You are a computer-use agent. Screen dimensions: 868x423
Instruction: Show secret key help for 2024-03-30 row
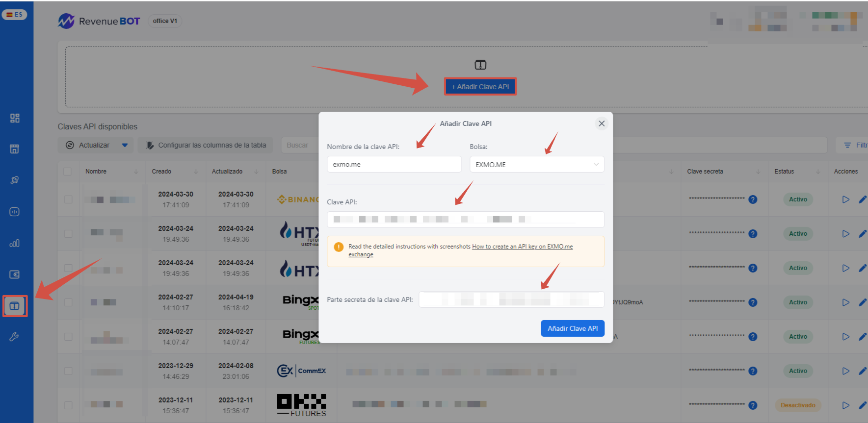click(x=753, y=199)
